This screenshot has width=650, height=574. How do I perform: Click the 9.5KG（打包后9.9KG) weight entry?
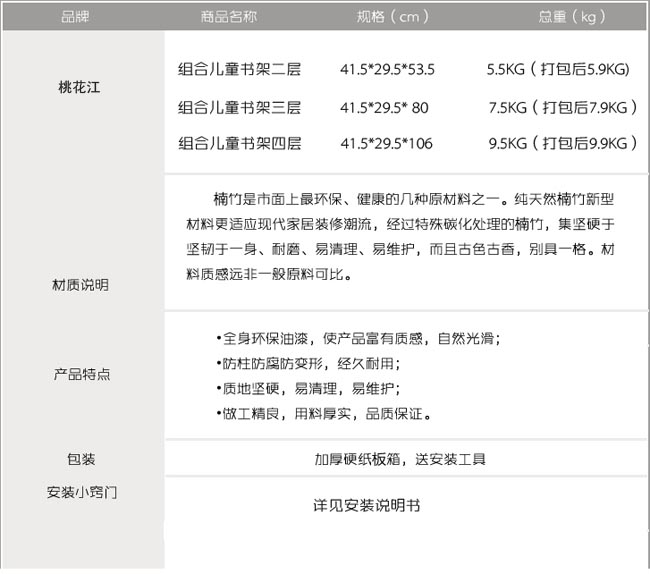(x=563, y=143)
